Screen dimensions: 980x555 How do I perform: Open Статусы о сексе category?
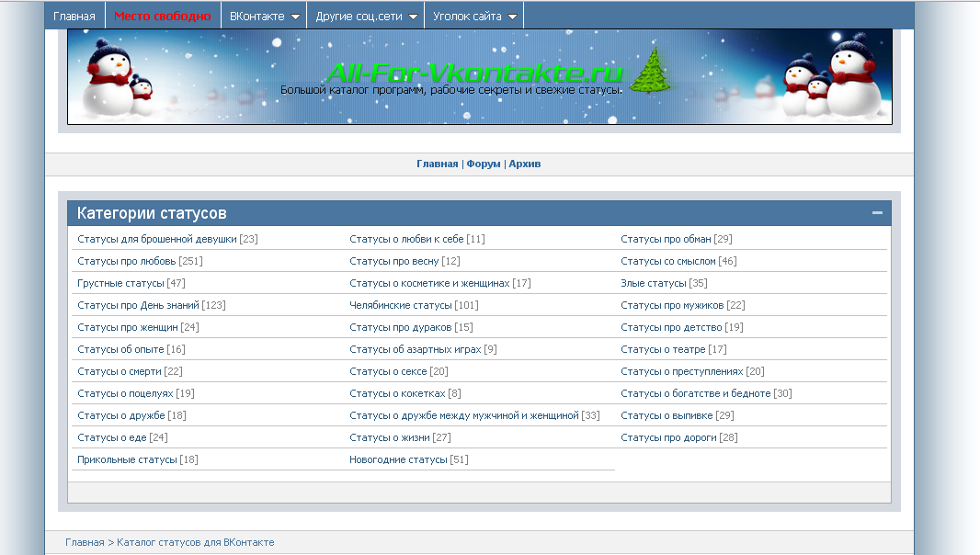388,371
